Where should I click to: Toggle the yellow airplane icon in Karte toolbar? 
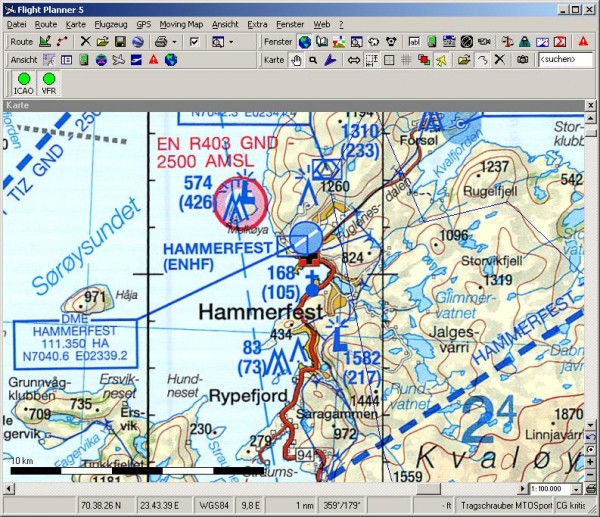[x=441, y=60]
